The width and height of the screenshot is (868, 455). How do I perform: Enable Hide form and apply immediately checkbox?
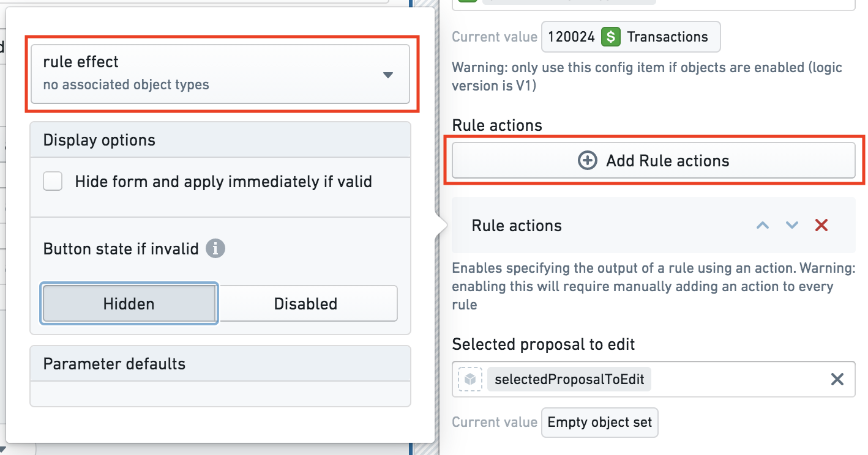(x=53, y=182)
